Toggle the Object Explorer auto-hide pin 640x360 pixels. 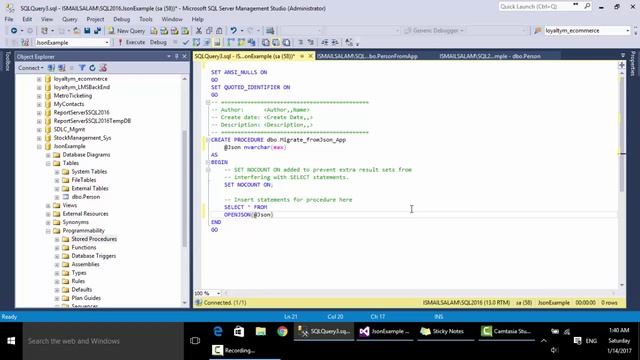tap(177, 56)
